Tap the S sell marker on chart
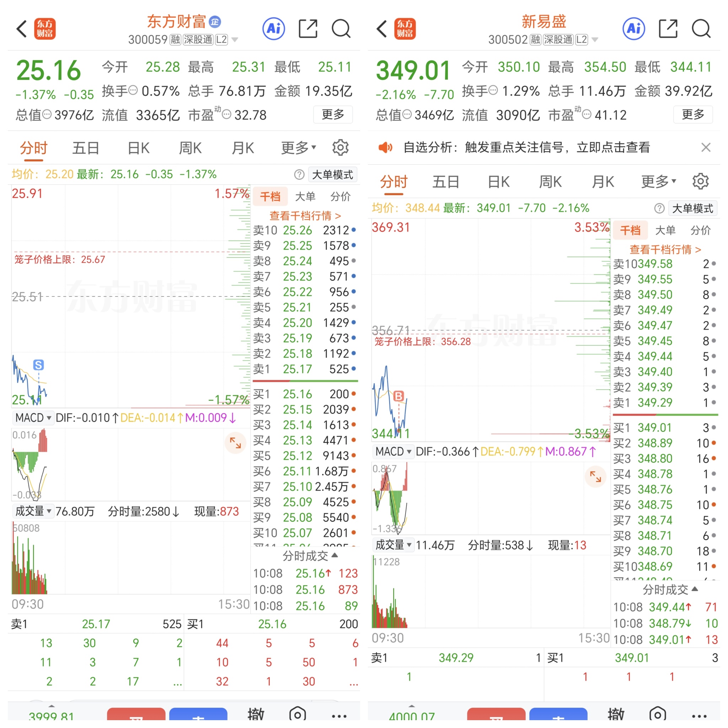Viewport: 728px width, 728px height. pyautogui.click(x=38, y=365)
